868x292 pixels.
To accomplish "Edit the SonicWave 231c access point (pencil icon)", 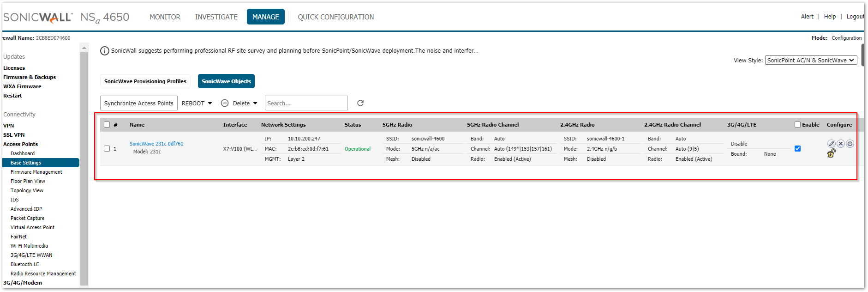I will (x=831, y=144).
